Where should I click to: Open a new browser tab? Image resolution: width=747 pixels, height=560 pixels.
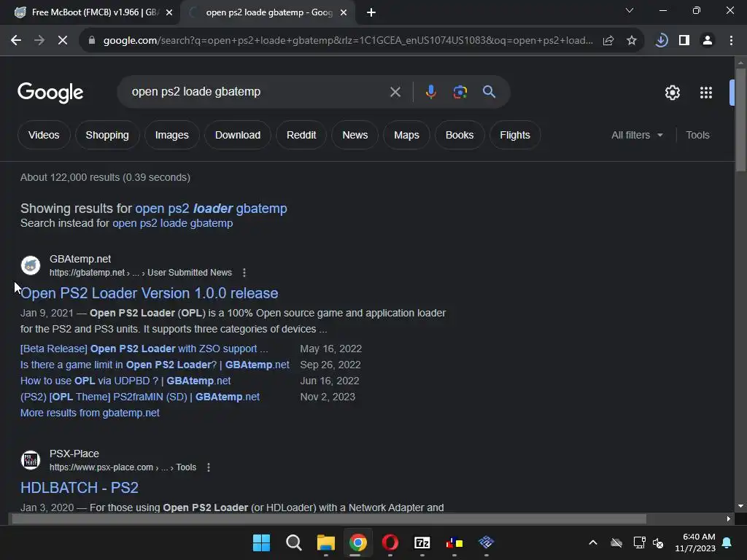[x=371, y=12]
